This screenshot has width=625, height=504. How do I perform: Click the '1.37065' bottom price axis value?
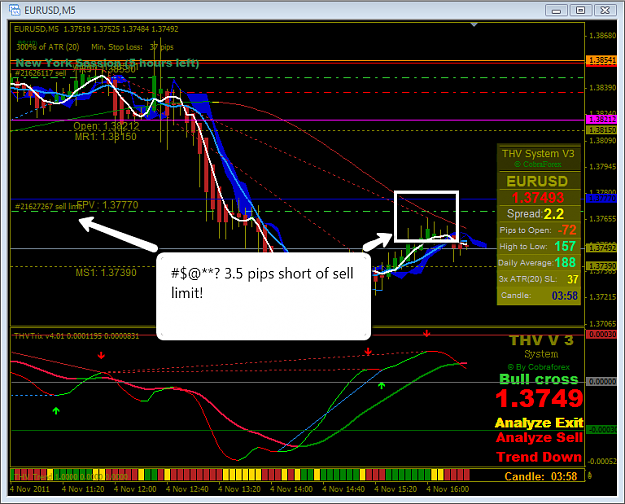[x=603, y=324]
